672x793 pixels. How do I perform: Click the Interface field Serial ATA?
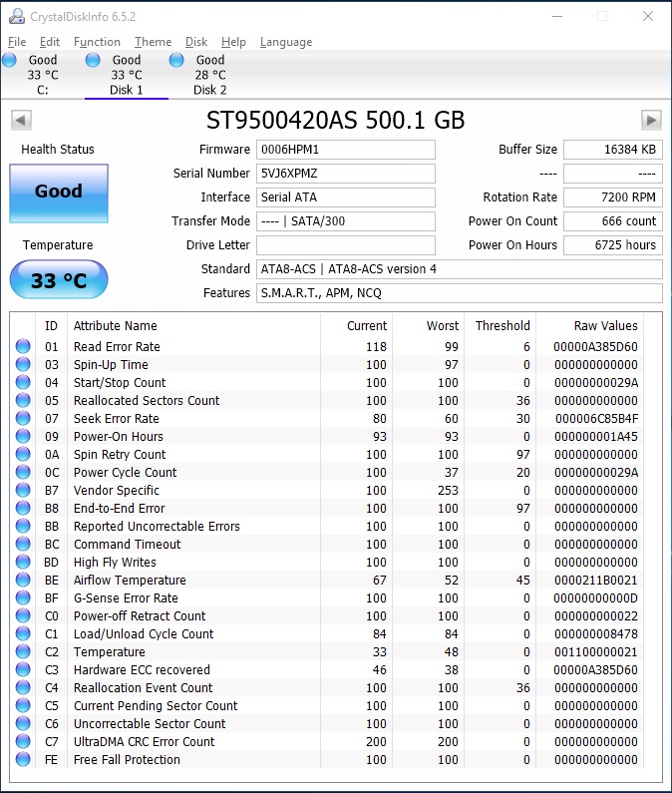point(346,198)
